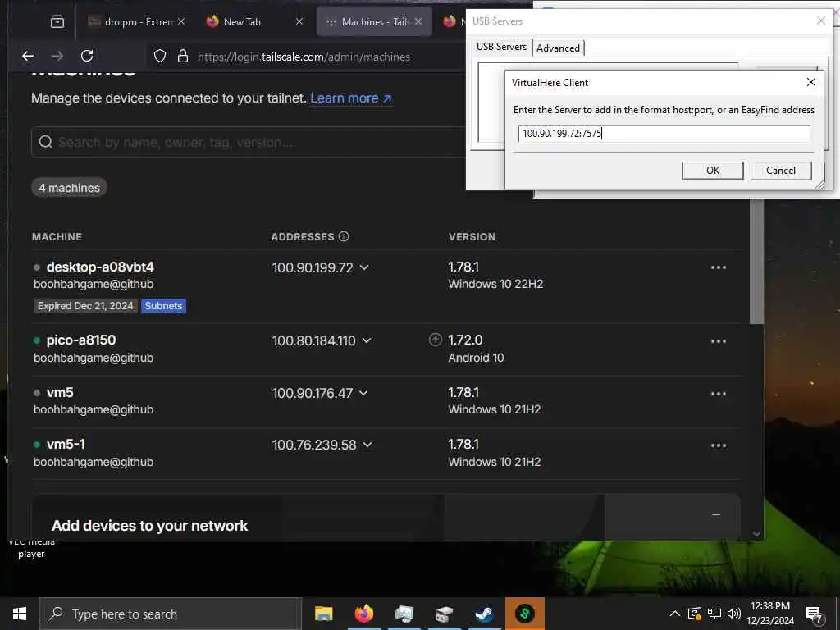The image size is (840, 630).
Task: Open File Explorer from the taskbar
Action: pyautogui.click(x=323, y=614)
